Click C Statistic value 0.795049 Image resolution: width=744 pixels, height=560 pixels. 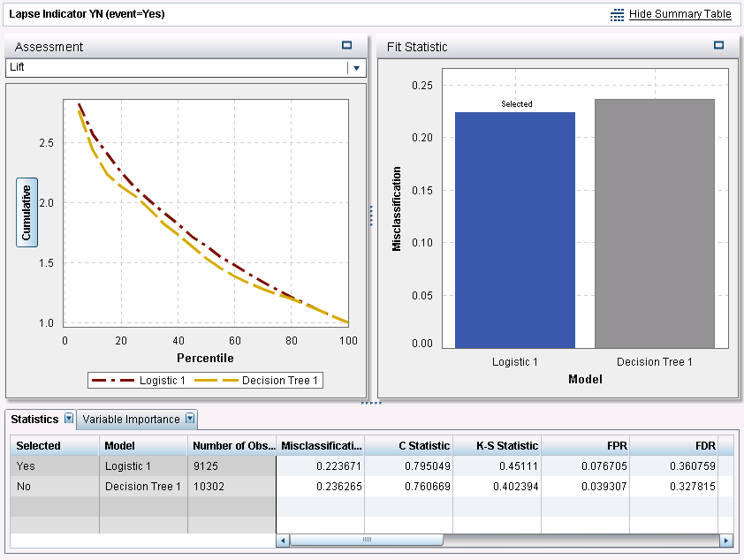pyautogui.click(x=427, y=466)
